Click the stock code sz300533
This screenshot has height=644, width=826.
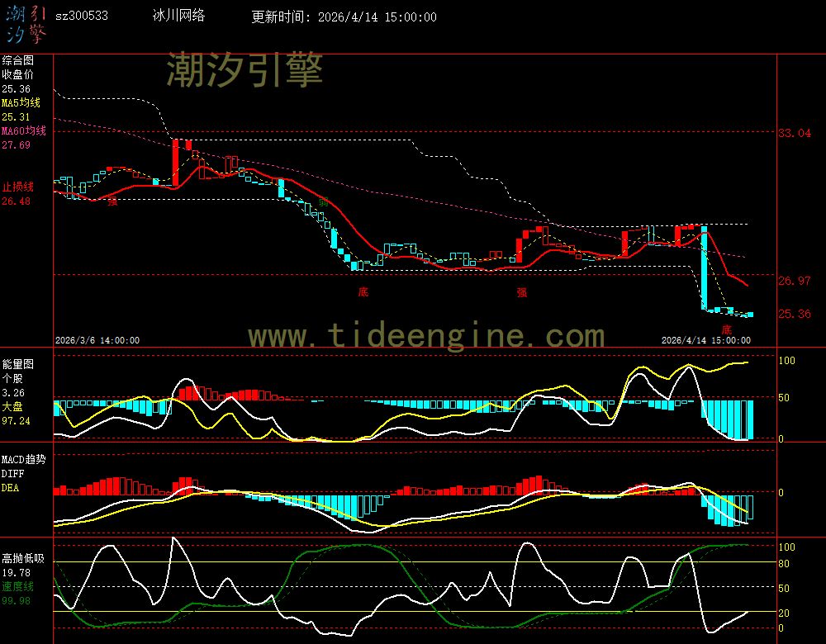81,17
